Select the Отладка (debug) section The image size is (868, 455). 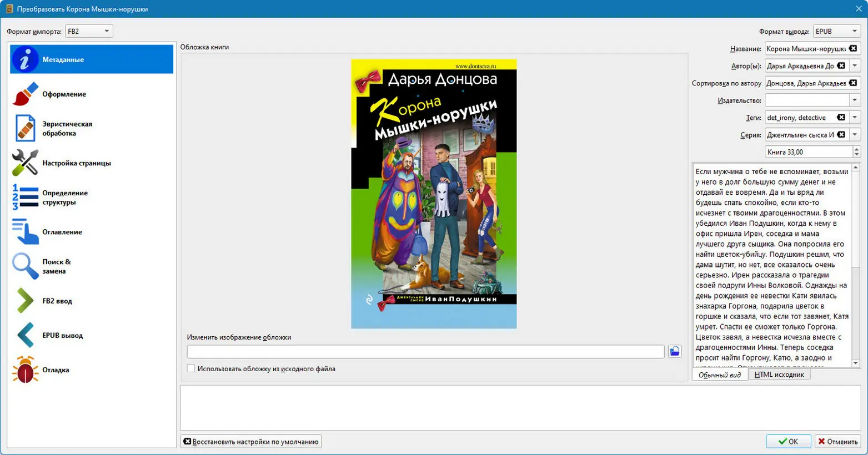(92, 370)
